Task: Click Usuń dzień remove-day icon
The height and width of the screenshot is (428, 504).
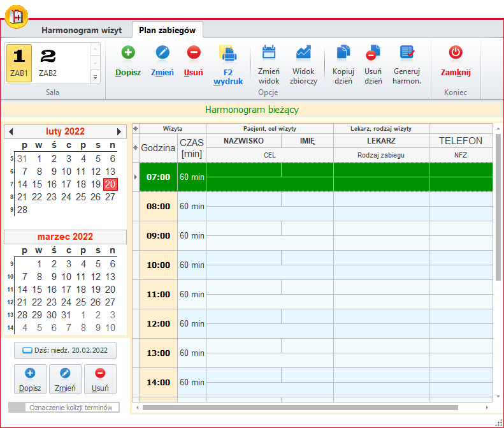Action: point(373,53)
